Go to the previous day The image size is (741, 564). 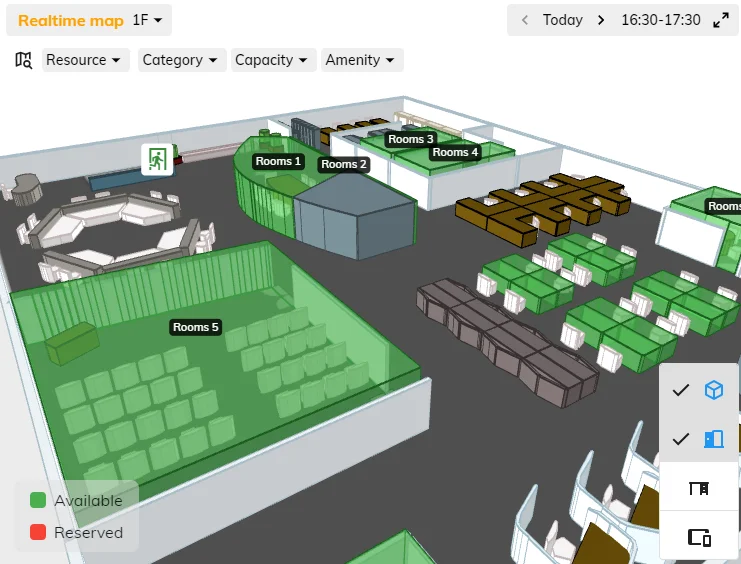pos(525,20)
